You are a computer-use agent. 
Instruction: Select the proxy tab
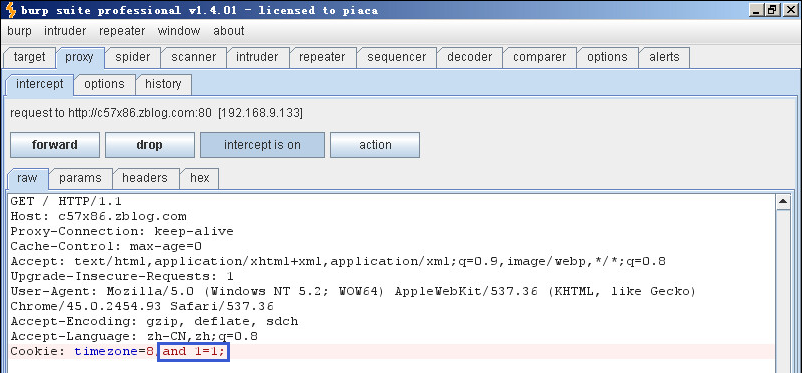(x=79, y=57)
